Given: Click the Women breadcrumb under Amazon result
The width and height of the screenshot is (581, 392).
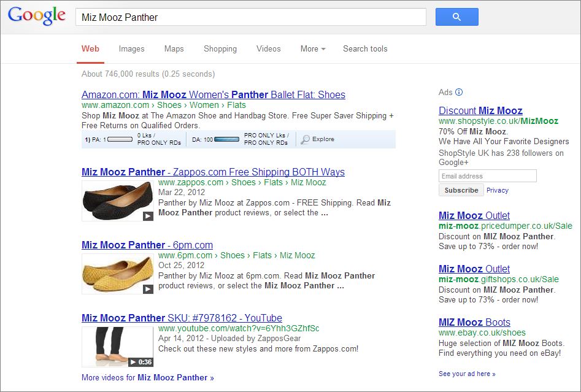Looking at the screenshot, I should 204,106.
